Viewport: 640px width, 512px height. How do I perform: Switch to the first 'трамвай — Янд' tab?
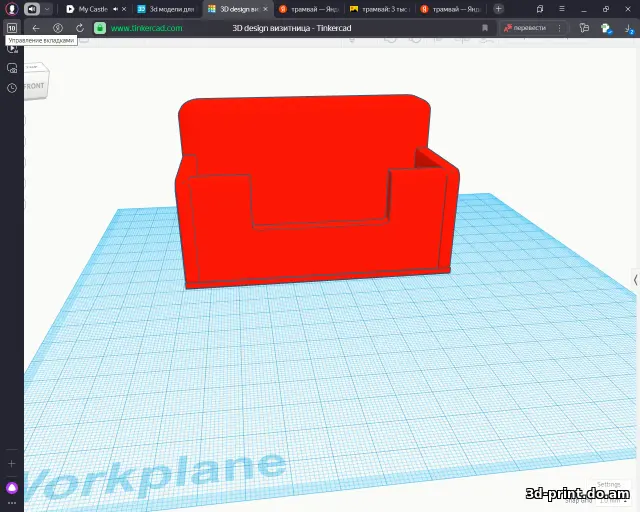[309, 9]
